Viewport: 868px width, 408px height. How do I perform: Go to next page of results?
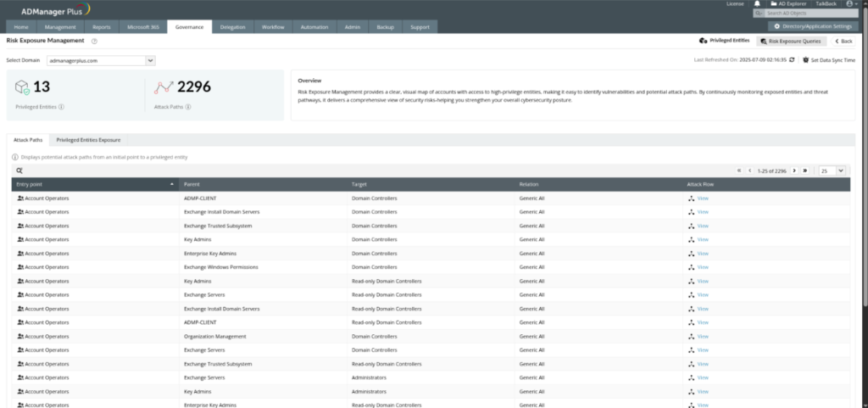pyautogui.click(x=794, y=170)
